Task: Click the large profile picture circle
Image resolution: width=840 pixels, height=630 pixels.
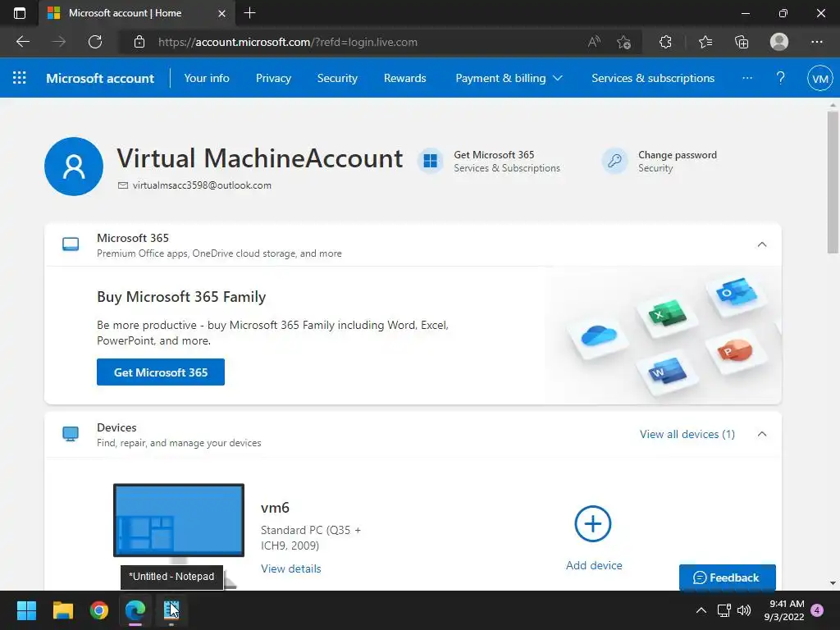Action: point(74,167)
